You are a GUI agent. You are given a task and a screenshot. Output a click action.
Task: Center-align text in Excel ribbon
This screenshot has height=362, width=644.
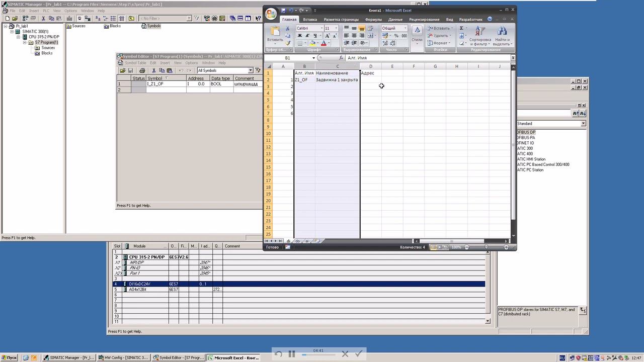[354, 36]
